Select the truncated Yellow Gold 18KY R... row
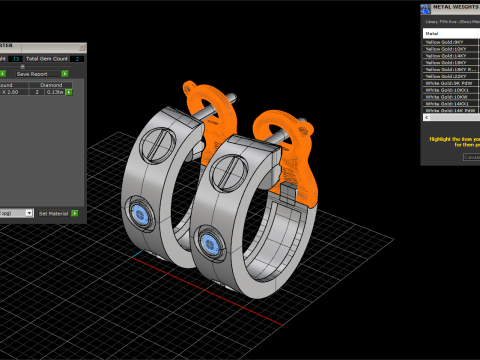This screenshot has height=360, width=480. click(x=451, y=69)
